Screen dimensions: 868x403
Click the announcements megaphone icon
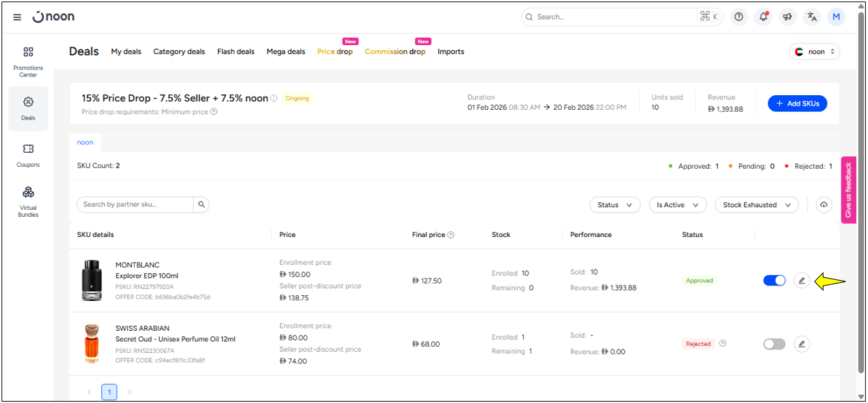pos(787,17)
